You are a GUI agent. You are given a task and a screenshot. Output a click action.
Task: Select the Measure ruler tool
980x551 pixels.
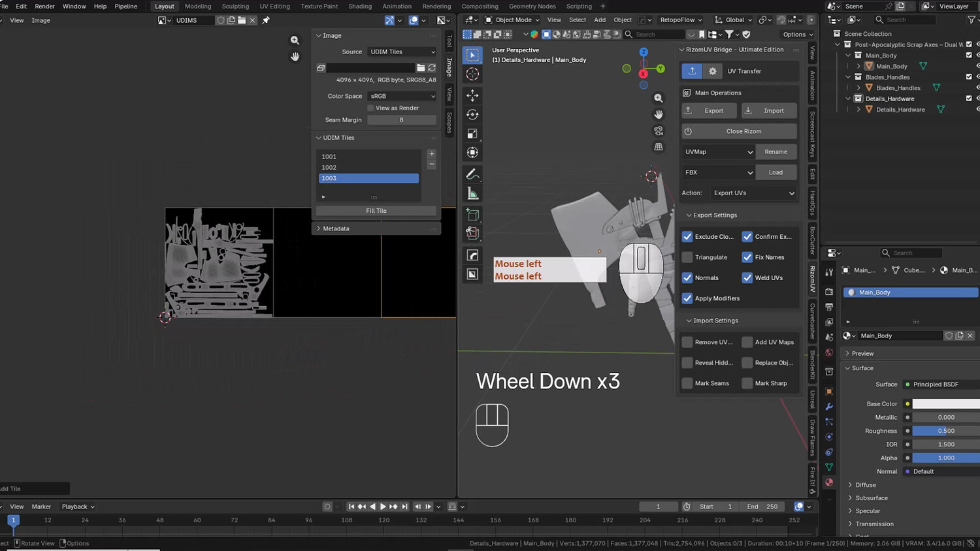472,193
